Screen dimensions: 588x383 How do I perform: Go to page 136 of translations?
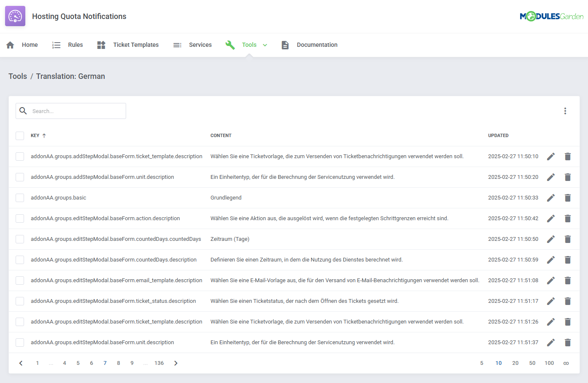tap(159, 363)
